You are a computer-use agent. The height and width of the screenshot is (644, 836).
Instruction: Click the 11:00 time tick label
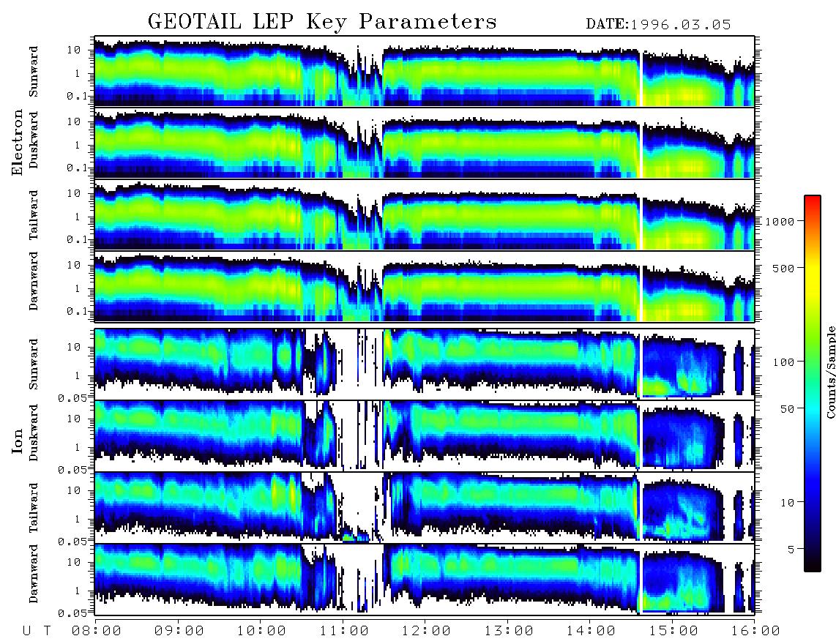(x=344, y=631)
